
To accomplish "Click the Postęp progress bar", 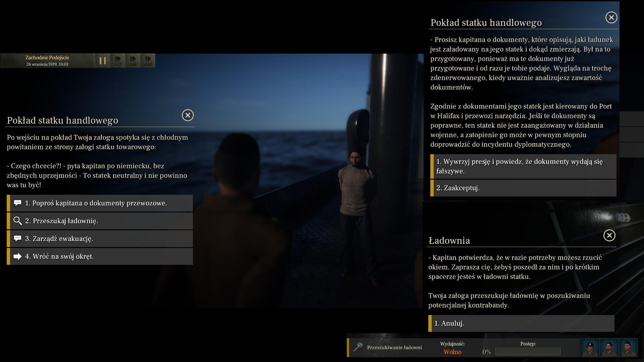I will pos(528,352).
